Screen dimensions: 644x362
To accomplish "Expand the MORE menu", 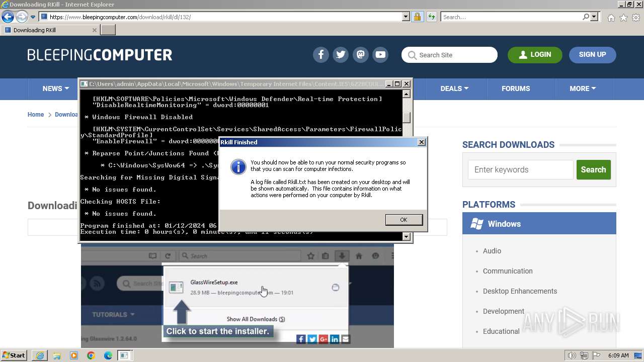I will [x=583, y=88].
